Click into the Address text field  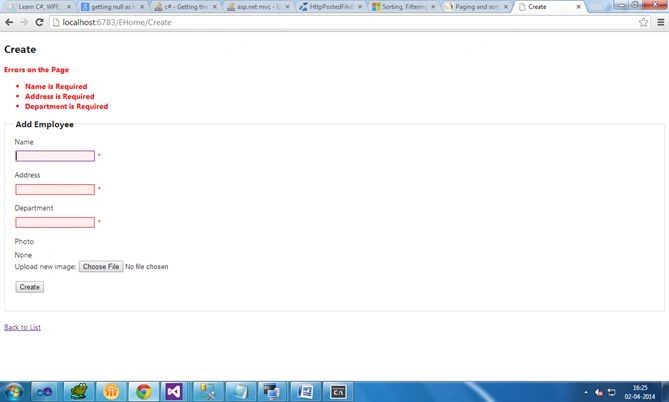click(55, 189)
